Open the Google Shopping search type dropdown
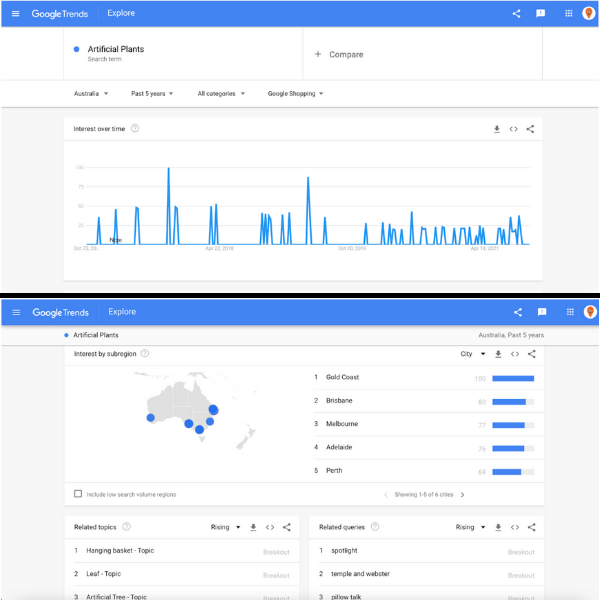Image resolution: width=600 pixels, height=600 pixels. coord(295,94)
